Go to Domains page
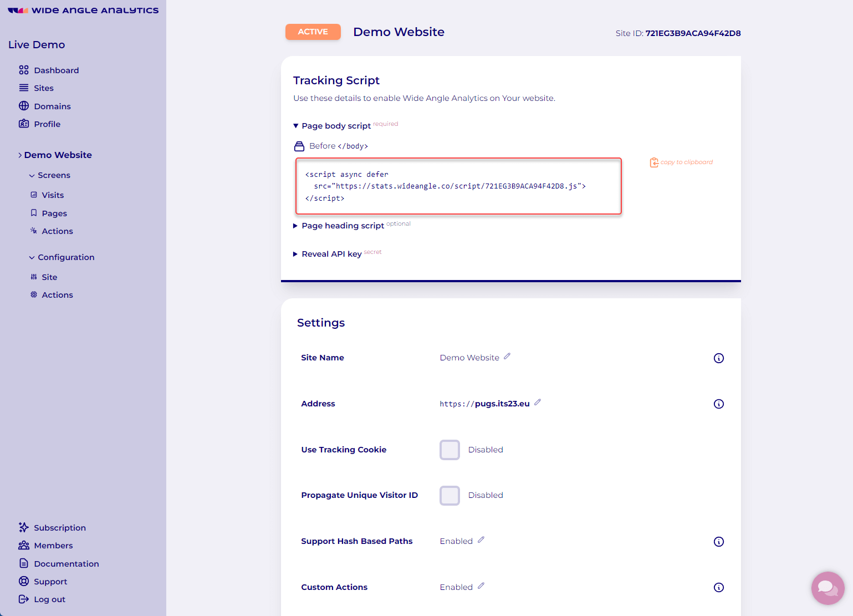The height and width of the screenshot is (616, 853). [x=52, y=106]
